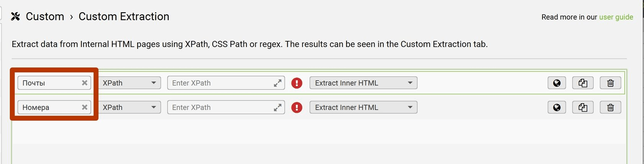
Task: Open the globe browser button in second row
Action: pos(557,107)
